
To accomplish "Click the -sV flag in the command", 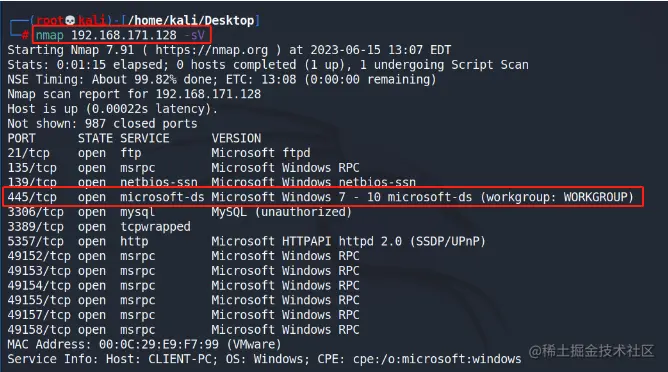I will 195,35.
